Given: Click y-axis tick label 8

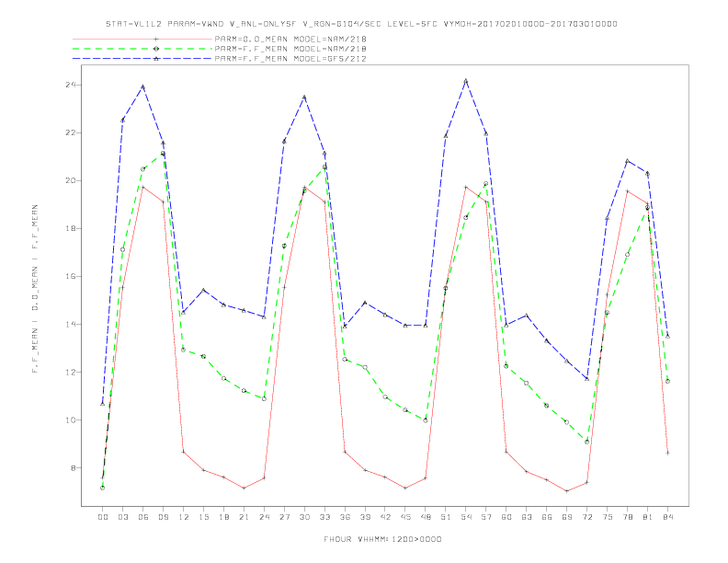Looking at the screenshot, I should pos(73,467).
